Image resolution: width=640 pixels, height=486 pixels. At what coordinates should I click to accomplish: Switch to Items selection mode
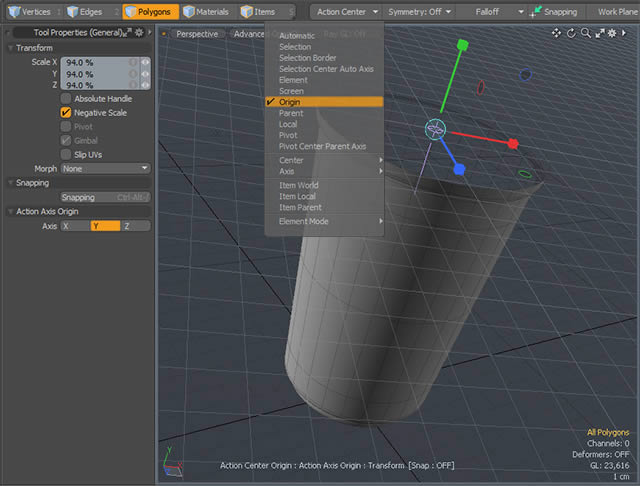[x=258, y=12]
